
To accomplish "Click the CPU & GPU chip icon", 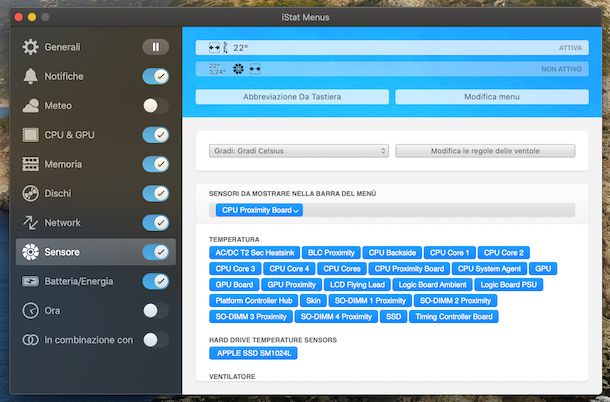I will (x=30, y=135).
